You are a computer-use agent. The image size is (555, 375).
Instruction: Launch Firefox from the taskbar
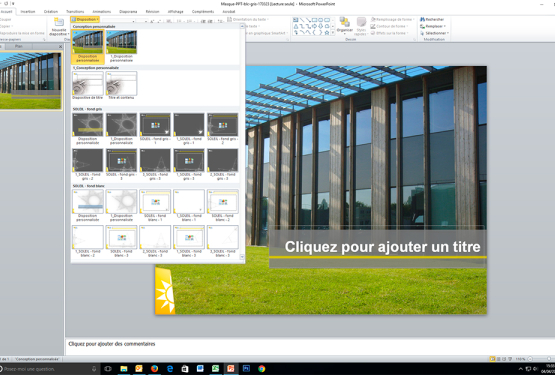click(x=154, y=369)
